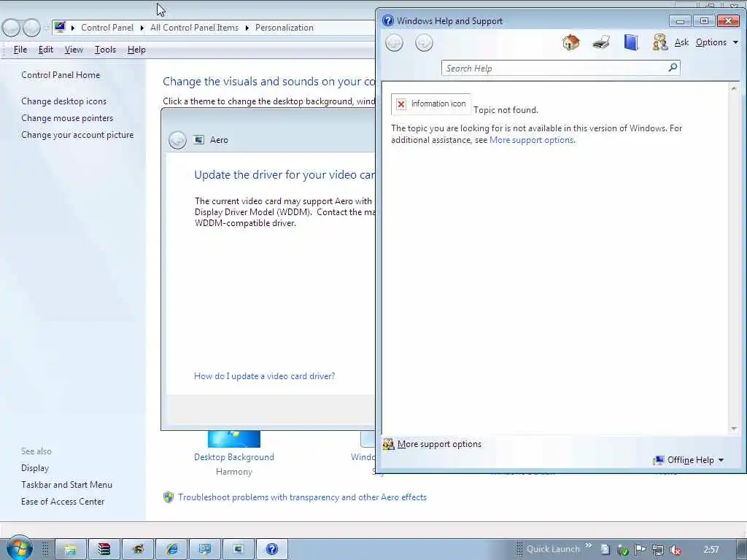747x560 pixels.
Task: Click the Search Help magnifier icon
Action: click(673, 68)
